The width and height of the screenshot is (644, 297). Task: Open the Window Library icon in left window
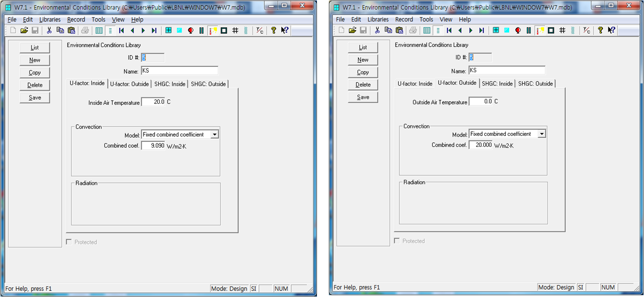[168, 31]
